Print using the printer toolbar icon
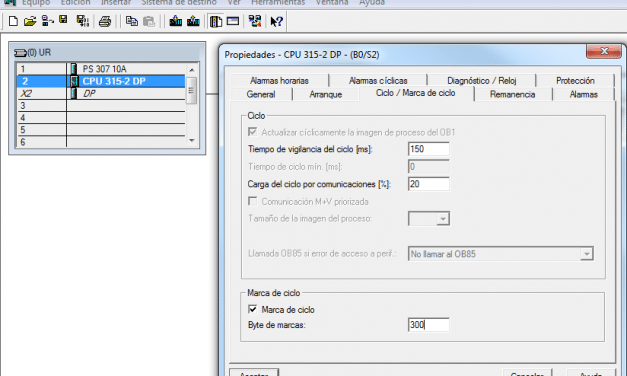Image resolution: width=627 pixels, height=376 pixels. pyautogui.click(x=105, y=21)
